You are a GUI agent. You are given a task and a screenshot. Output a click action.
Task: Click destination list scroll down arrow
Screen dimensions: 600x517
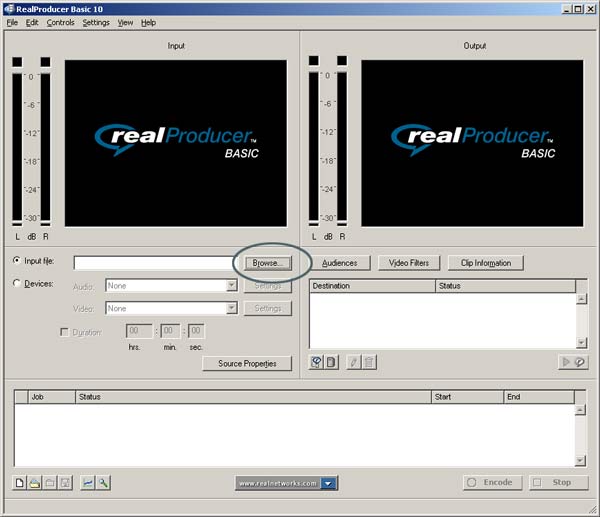pyautogui.click(x=581, y=342)
